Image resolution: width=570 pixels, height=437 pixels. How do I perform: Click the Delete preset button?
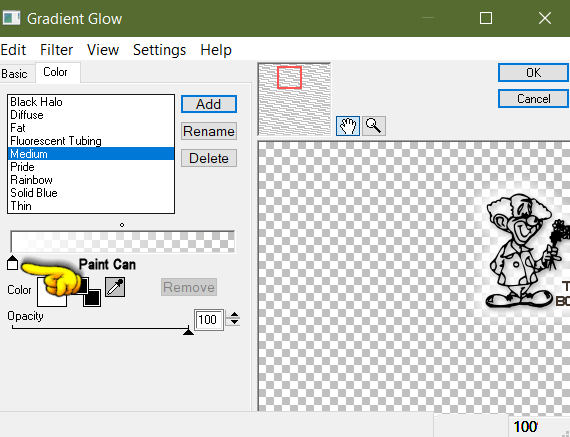209,158
